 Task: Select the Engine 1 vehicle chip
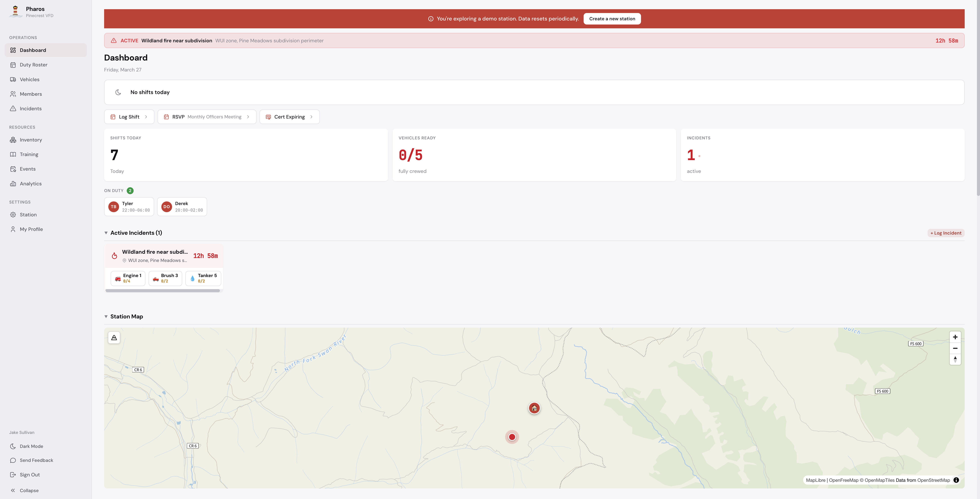pyautogui.click(x=128, y=278)
